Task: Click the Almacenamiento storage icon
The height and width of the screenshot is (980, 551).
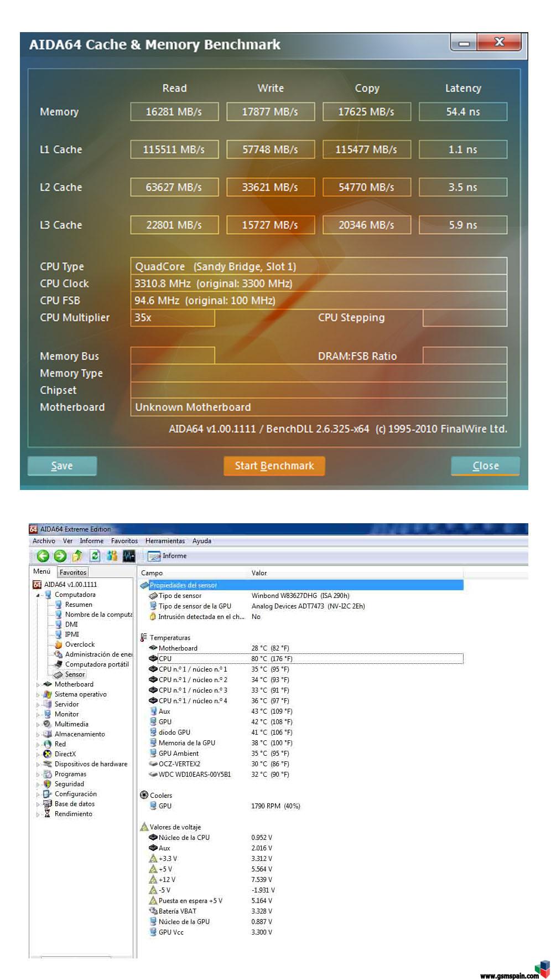Action: coord(48,734)
